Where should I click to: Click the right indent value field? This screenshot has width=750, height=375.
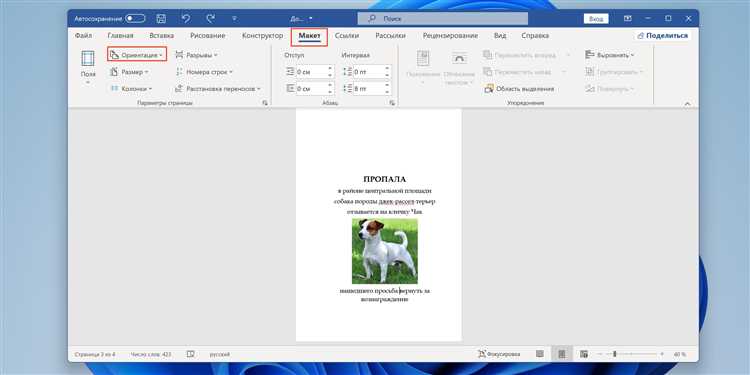click(x=311, y=88)
